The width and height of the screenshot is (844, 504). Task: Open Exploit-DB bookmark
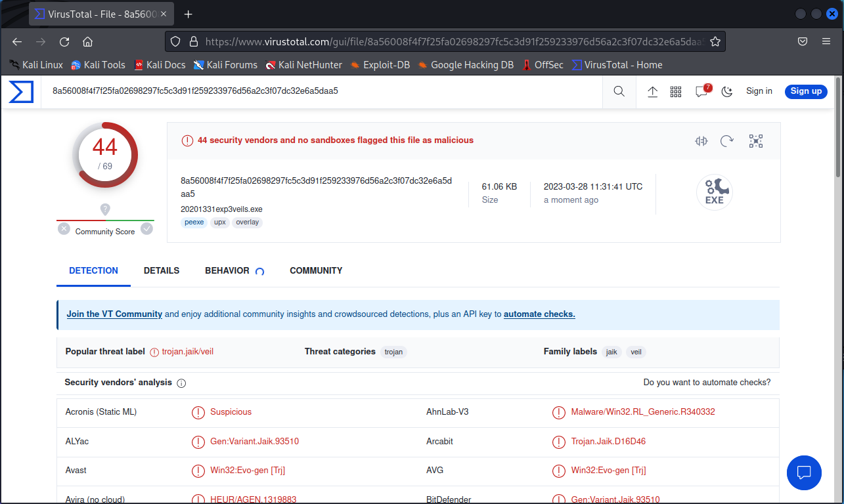(x=380, y=65)
